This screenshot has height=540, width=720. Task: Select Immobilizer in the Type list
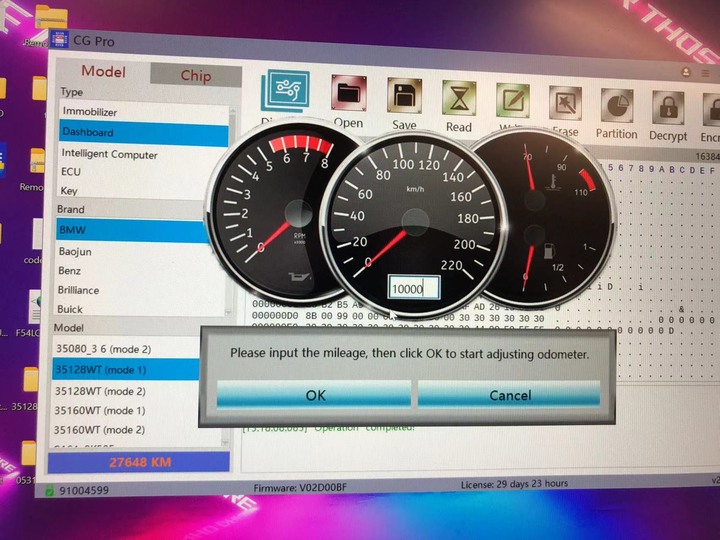point(143,112)
